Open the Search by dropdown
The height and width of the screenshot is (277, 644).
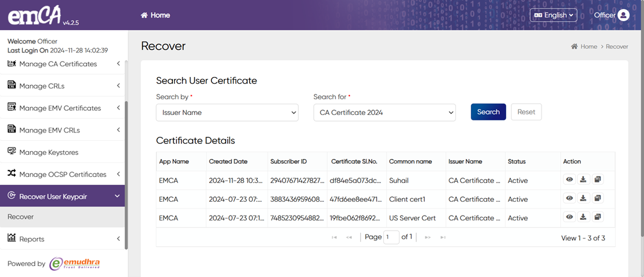pyautogui.click(x=227, y=113)
